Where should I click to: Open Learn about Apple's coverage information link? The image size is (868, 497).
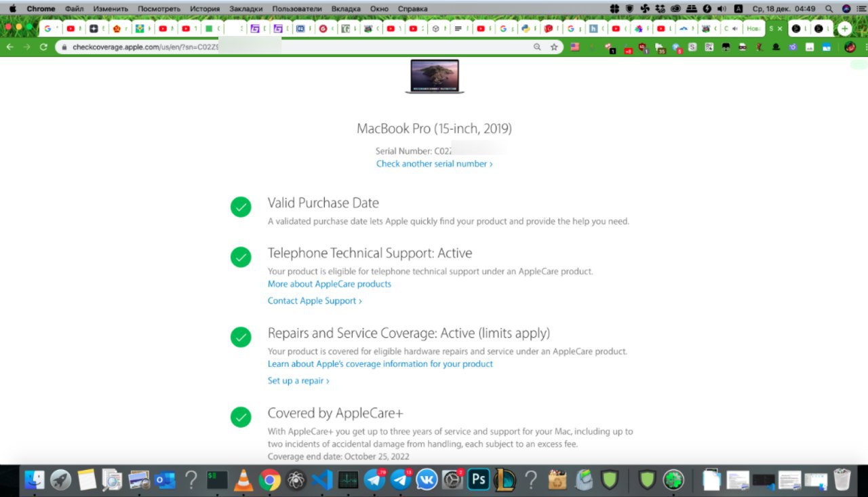point(380,363)
